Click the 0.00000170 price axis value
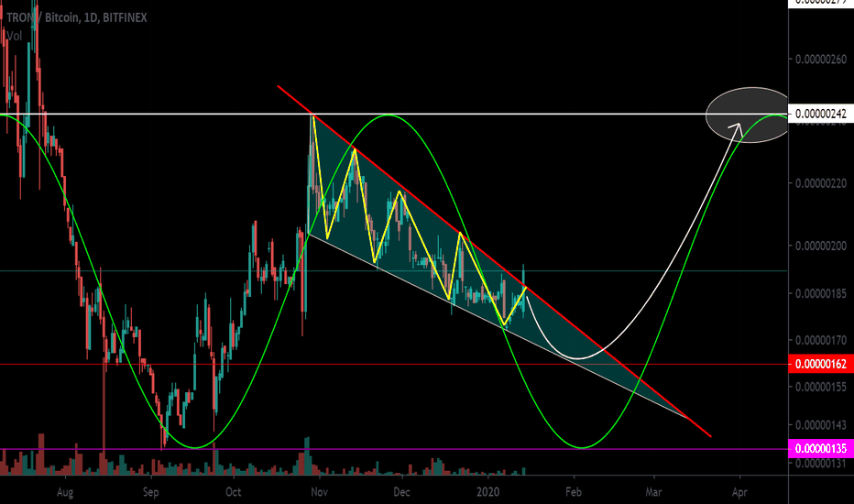The height and width of the screenshot is (504, 854). coord(821,341)
